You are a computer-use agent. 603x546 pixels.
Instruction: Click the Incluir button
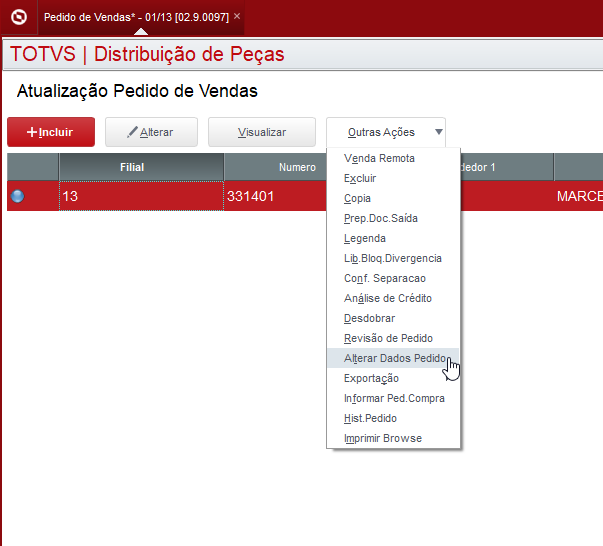51,132
